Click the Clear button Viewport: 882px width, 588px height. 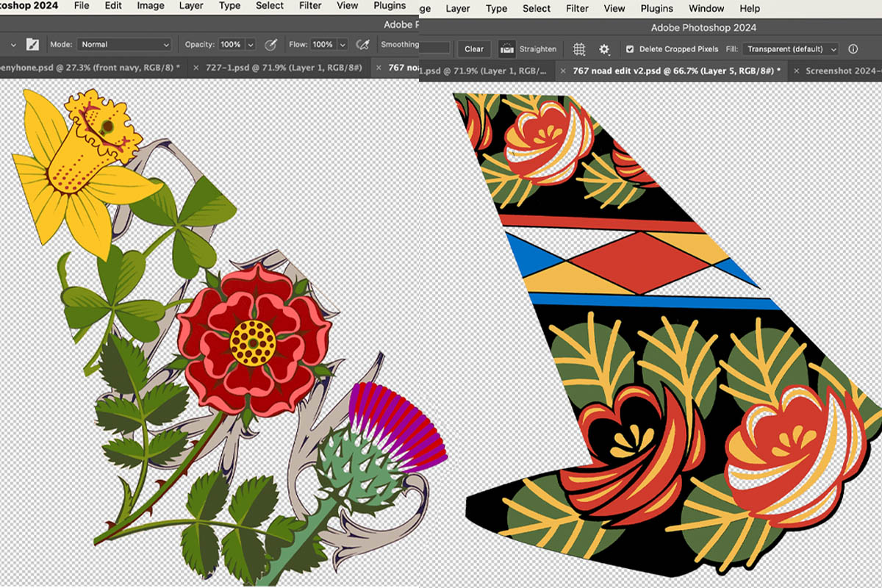coord(474,49)
